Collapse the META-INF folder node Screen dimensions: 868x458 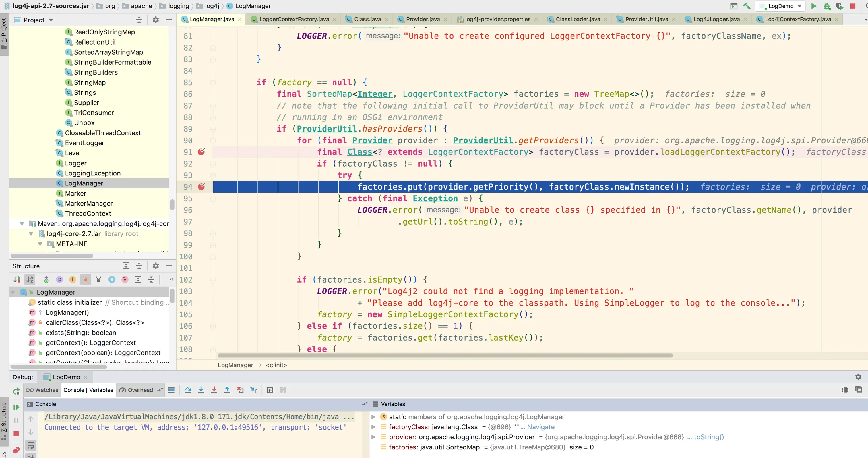[x=40, y=244]
